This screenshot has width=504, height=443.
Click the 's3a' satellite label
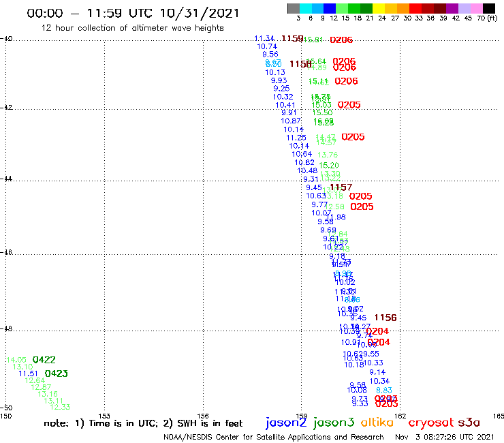click(469, 423)
